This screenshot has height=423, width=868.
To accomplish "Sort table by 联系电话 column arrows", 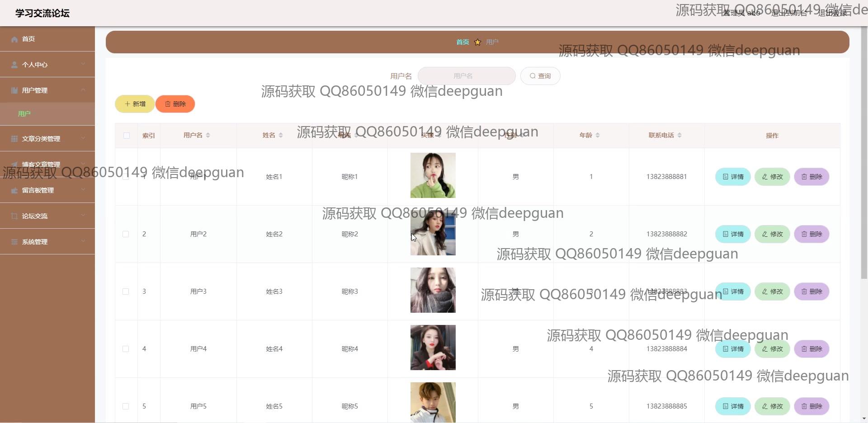I will point(679,135).
